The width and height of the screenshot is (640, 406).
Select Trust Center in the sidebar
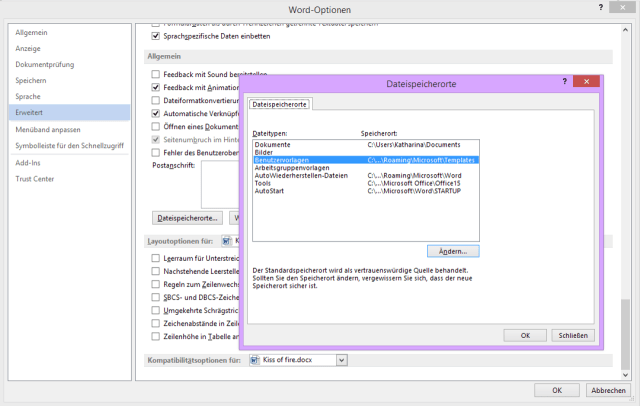click(x=35, y=178)
